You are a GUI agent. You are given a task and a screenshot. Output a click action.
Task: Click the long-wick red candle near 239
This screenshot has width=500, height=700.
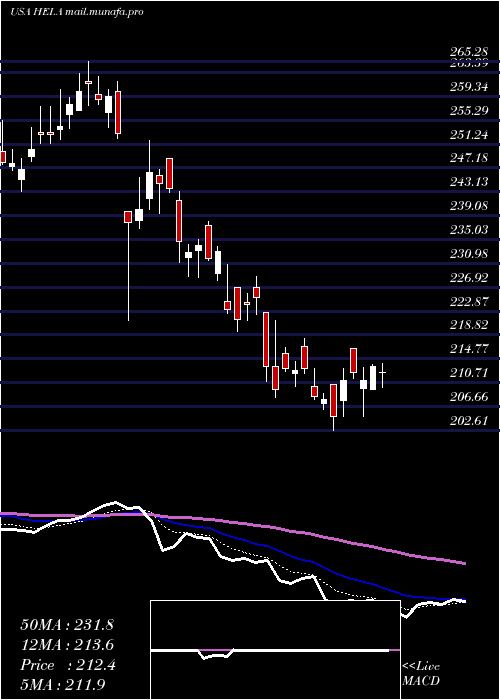click(128, 266)
